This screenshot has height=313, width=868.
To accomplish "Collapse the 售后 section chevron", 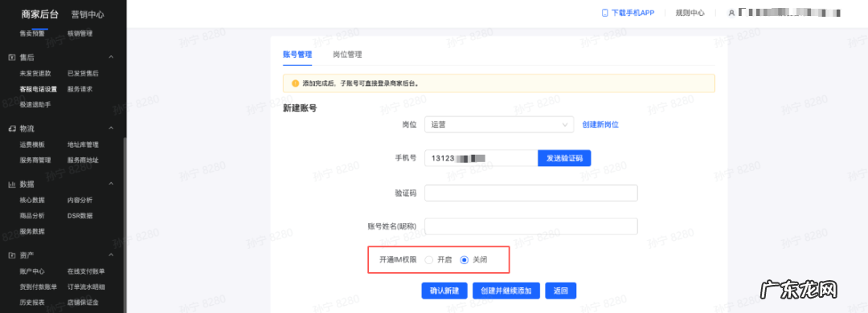I will 111,57.
